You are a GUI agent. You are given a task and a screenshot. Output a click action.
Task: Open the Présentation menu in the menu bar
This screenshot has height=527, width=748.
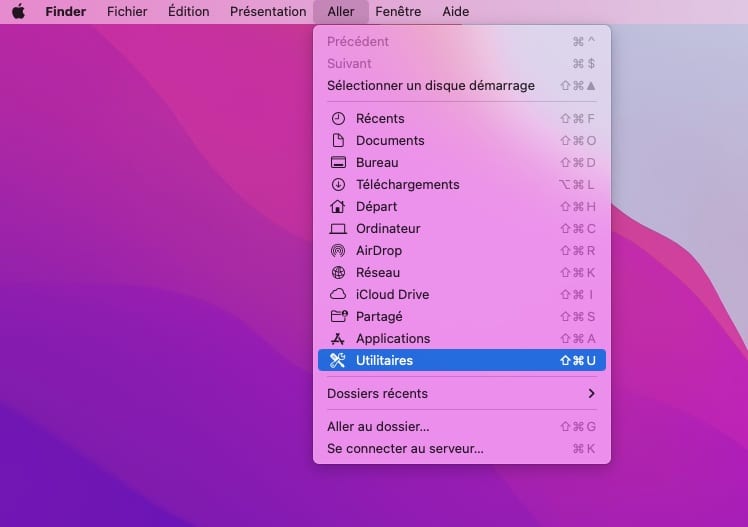pyautogui.click(x=268, y=12)
